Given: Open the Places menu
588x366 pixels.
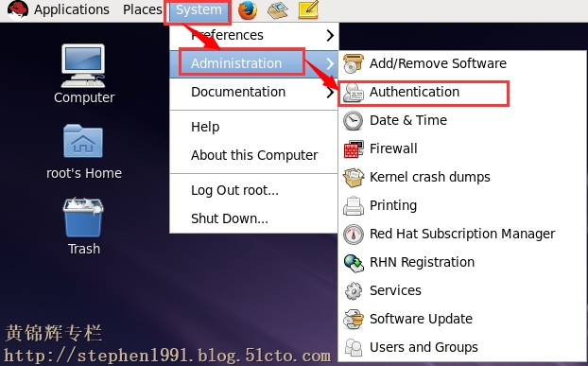Looking at the screenshot, I should coord(143,9).
